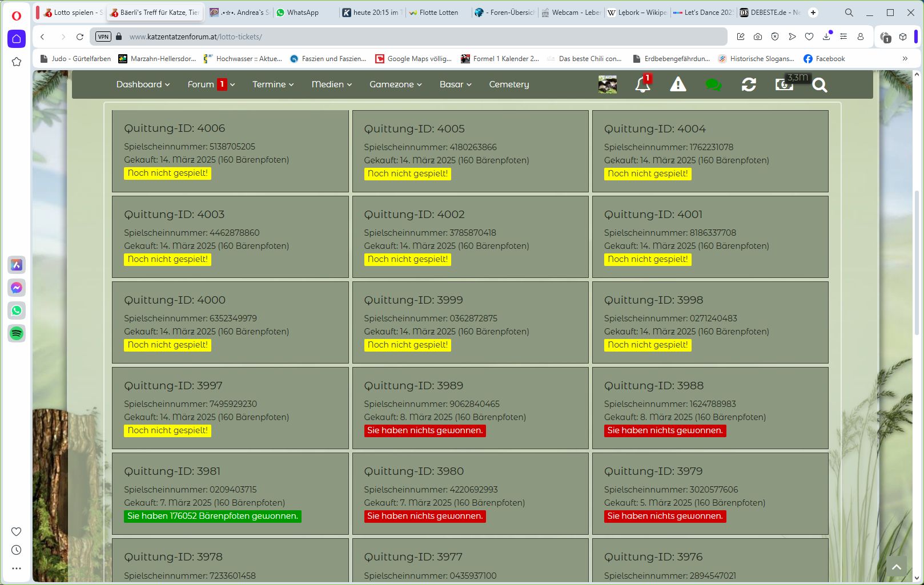Open WhatsApp in the Opera sidebar
This screenshot has height=585, width=924.
(17, 310)
